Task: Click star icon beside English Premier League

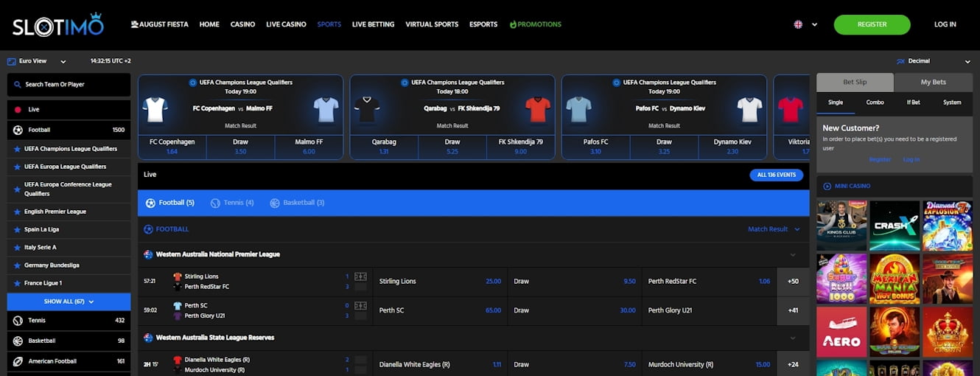Action: [16, 212]
